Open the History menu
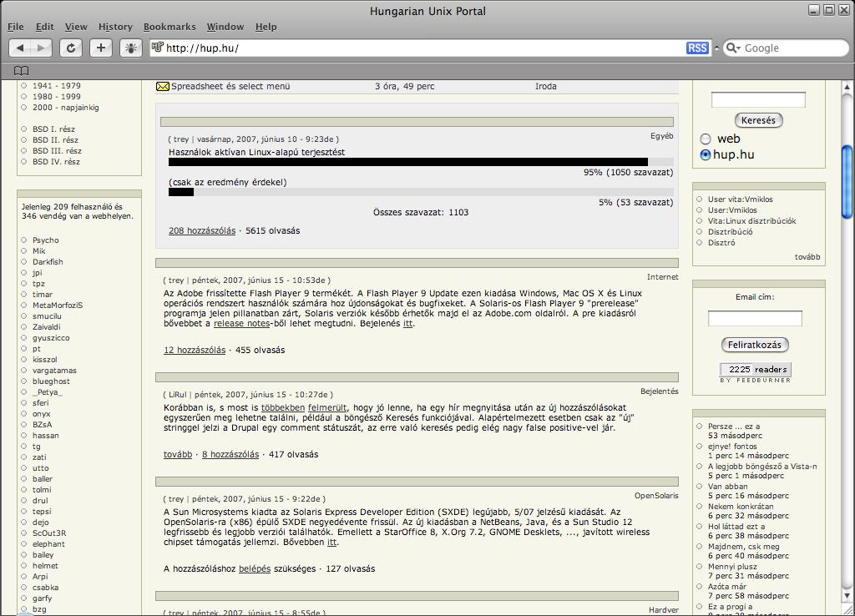 pos(115,27)
